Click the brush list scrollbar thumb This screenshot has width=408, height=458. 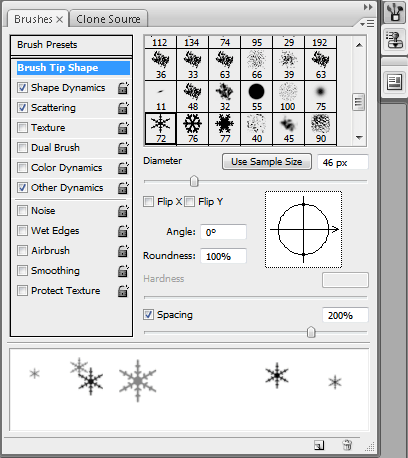[359, 102]
